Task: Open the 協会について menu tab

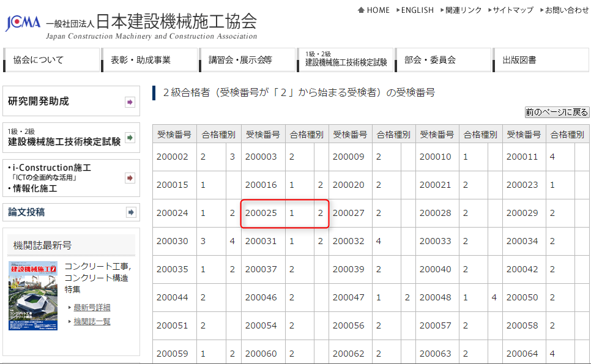Action: pos(51,60)
